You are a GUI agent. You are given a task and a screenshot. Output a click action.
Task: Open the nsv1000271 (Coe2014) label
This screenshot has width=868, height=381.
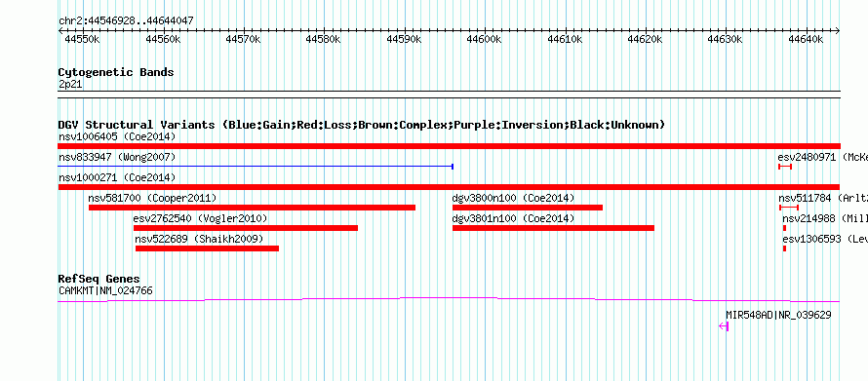point(117,177)
